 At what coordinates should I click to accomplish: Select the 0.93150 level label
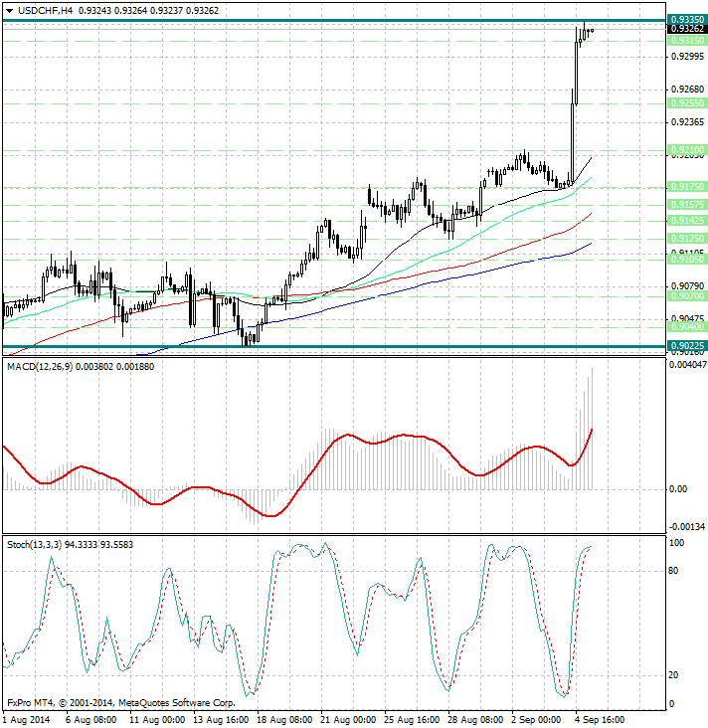(687, 41)
